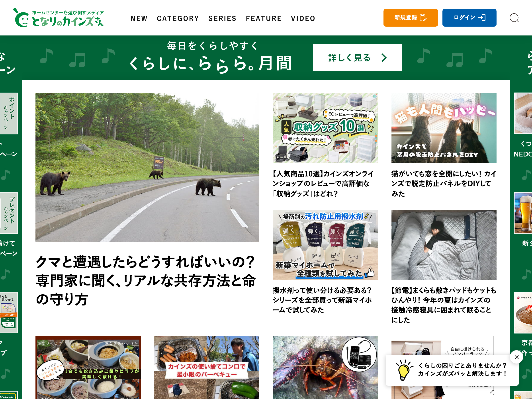Image resolution: width=532 pixels, height=399 pixels.
Task: Click the プレゼントキャンペーン side banner
Action: point(9,213)
